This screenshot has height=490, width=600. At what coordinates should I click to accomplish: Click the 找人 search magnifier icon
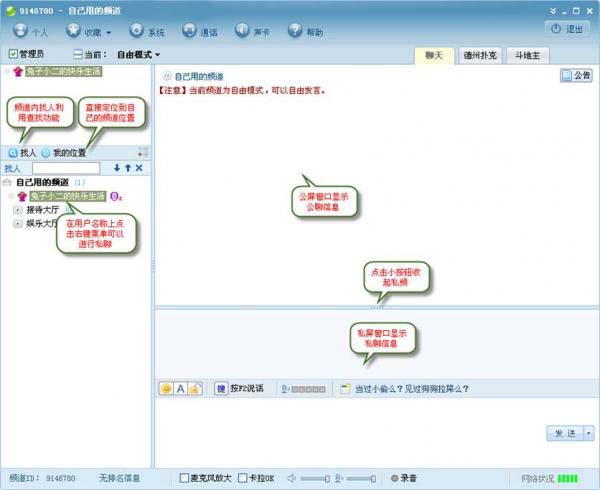pyautogui.click(x=13, y=153)
